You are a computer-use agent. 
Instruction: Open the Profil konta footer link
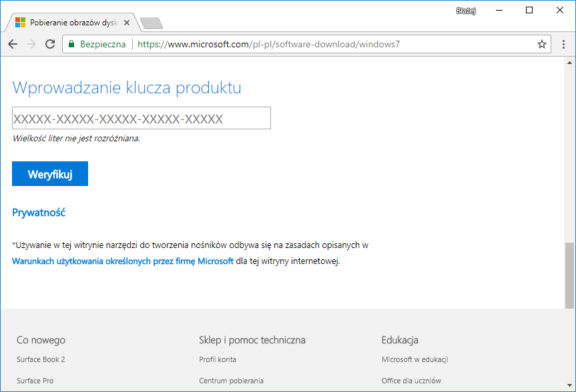[218, 359]
